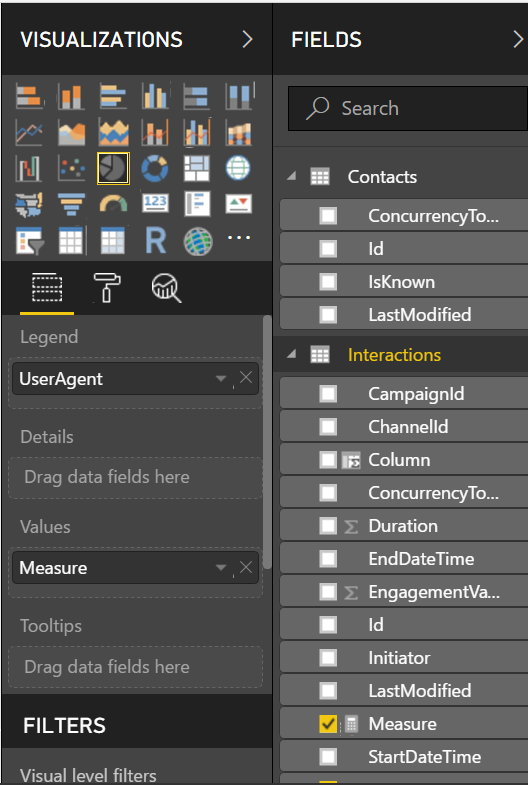Remove Measure from Values

[x=246, y=567]
